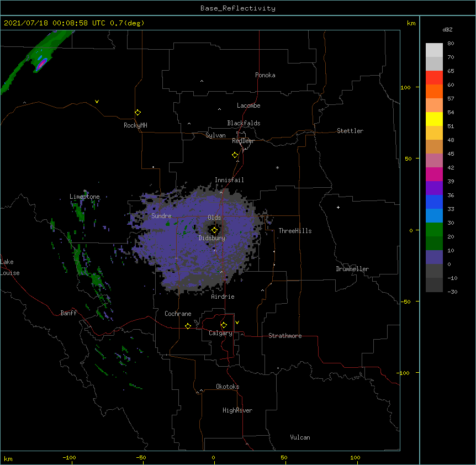Click the Calgary city label
This screenshot has width=476, height=465.
[x=221, y=333]
